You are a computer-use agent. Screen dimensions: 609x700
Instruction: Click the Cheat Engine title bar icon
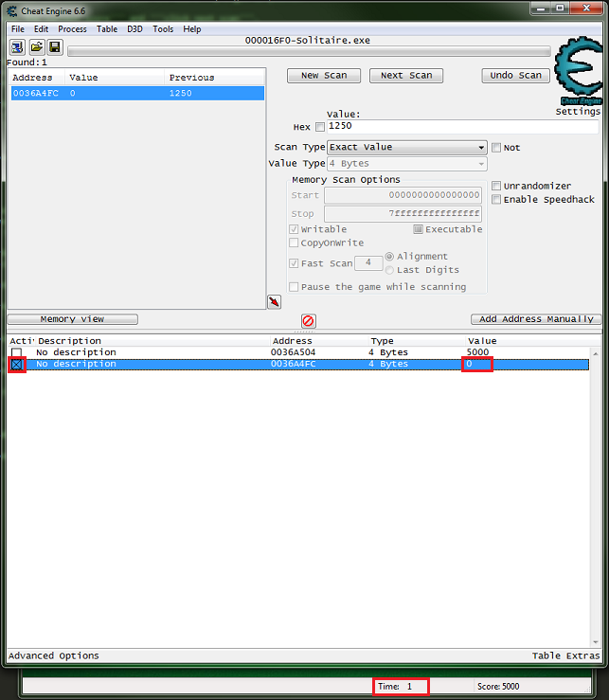[10, 10]
